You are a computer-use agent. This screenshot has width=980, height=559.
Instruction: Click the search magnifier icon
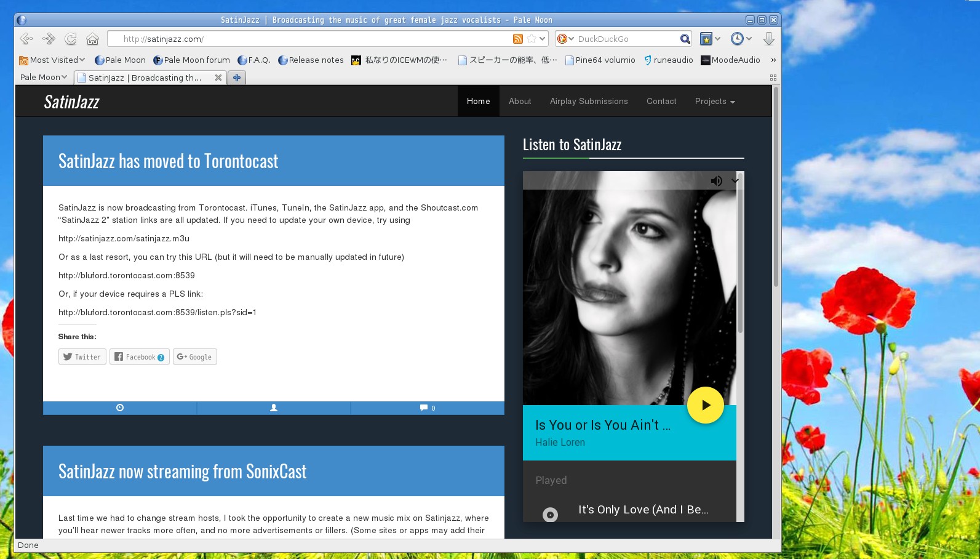pos(685,39)
